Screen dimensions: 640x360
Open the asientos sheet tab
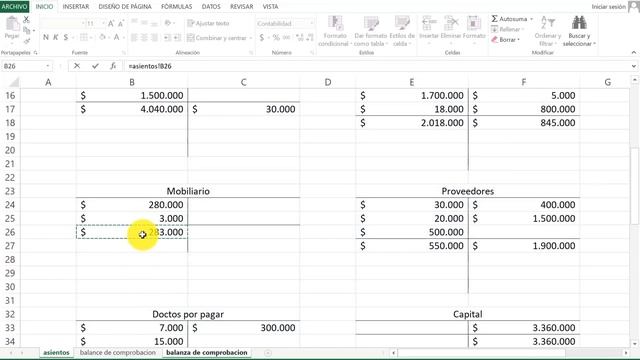(56, 352)
